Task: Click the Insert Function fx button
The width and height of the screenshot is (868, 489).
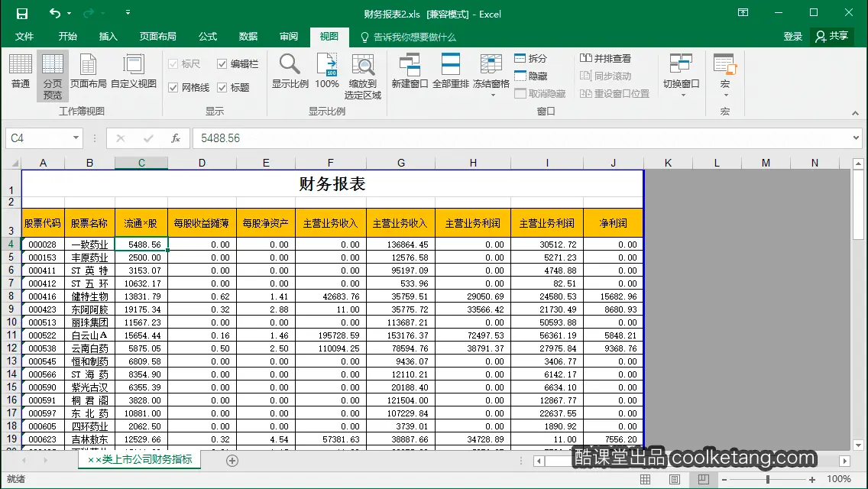Action: click(x=176, y=138)
